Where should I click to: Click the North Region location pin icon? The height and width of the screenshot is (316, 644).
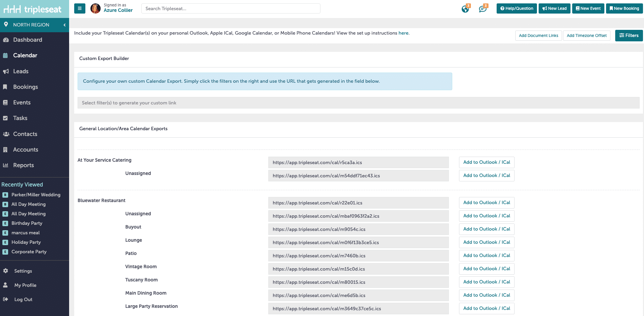[x=6, y=24]
